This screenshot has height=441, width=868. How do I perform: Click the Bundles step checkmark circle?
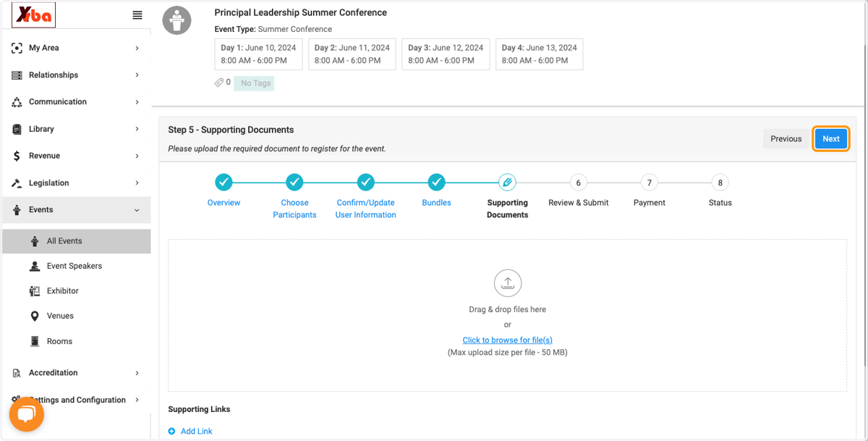point(436,182)
